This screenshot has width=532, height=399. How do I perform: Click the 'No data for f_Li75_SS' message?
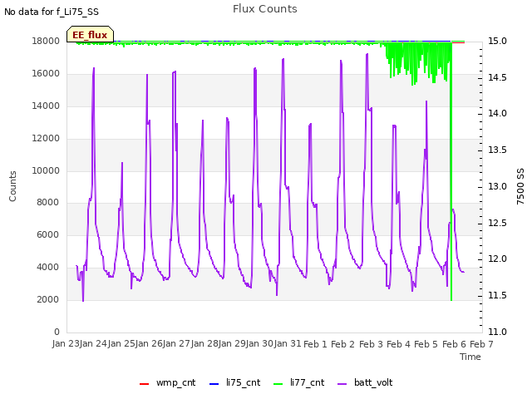click(x=52, y=12)
